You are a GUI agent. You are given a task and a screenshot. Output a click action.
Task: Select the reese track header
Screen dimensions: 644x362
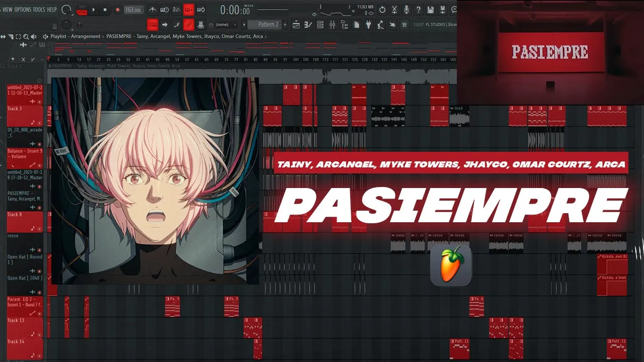pos(24,243)
